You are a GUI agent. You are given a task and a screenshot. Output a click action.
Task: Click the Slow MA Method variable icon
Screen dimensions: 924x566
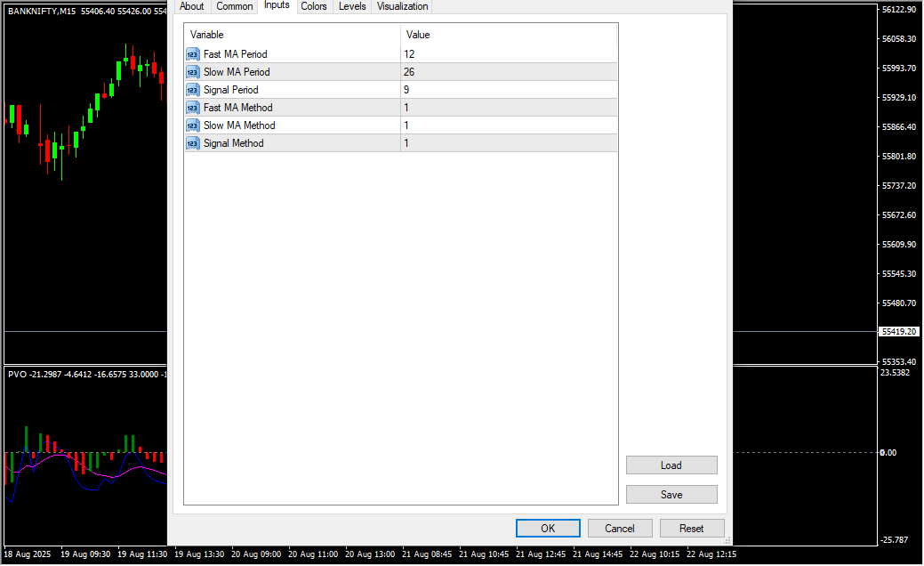(x=193, y=125)
